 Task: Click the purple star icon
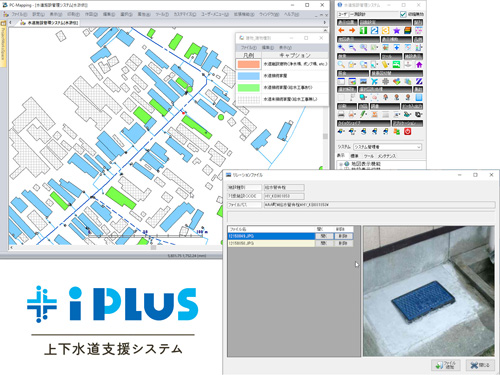coord(396,31)
